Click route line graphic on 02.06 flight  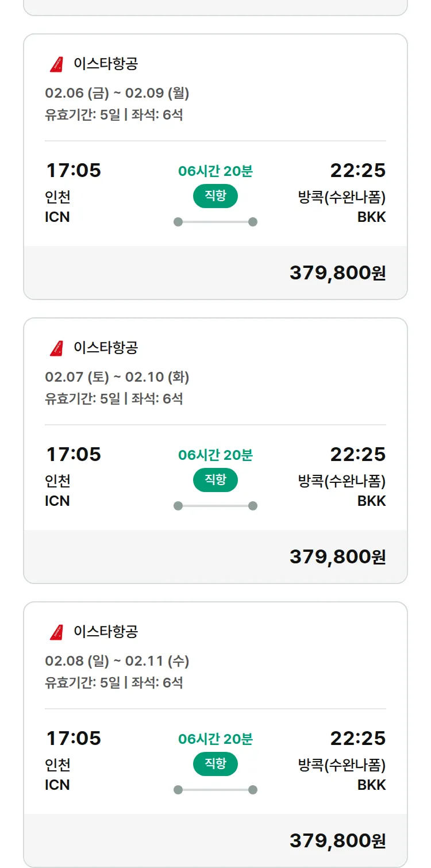pyautogui.click(x=215, y=222)
